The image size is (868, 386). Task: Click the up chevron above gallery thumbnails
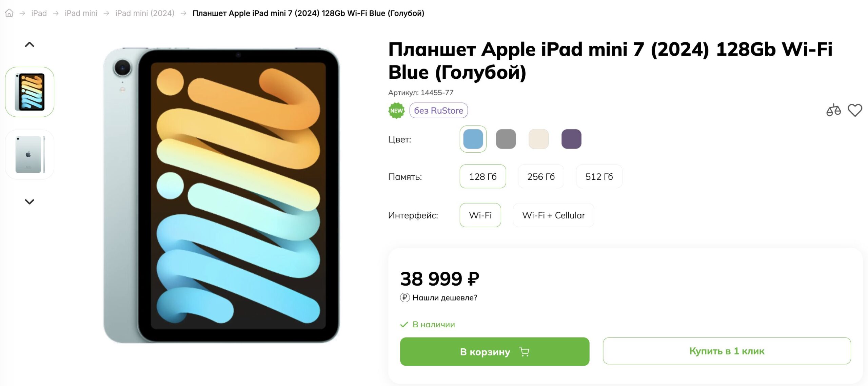(x=30, y=44)
